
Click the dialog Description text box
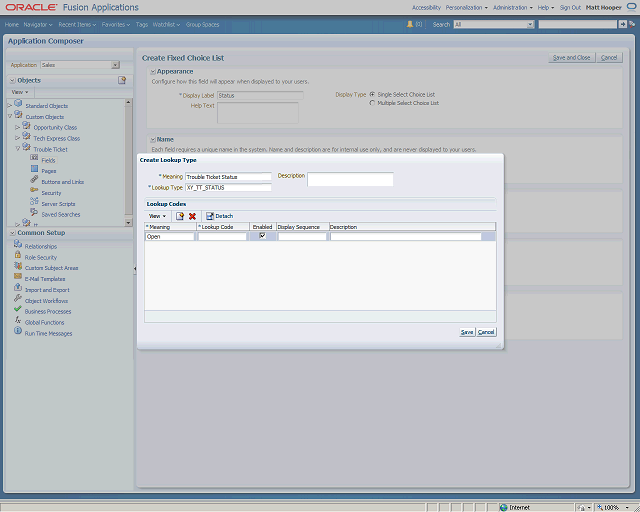coord(350,179)
